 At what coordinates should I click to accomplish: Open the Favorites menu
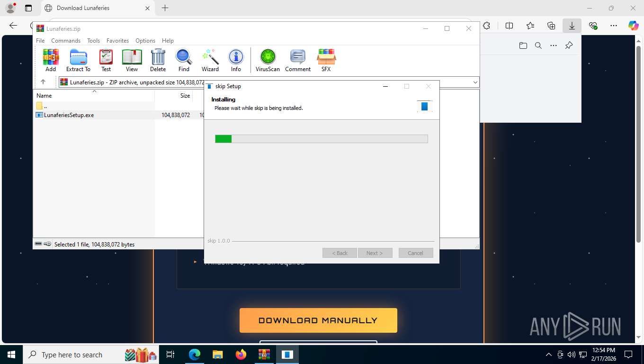[x=117, y=41]
